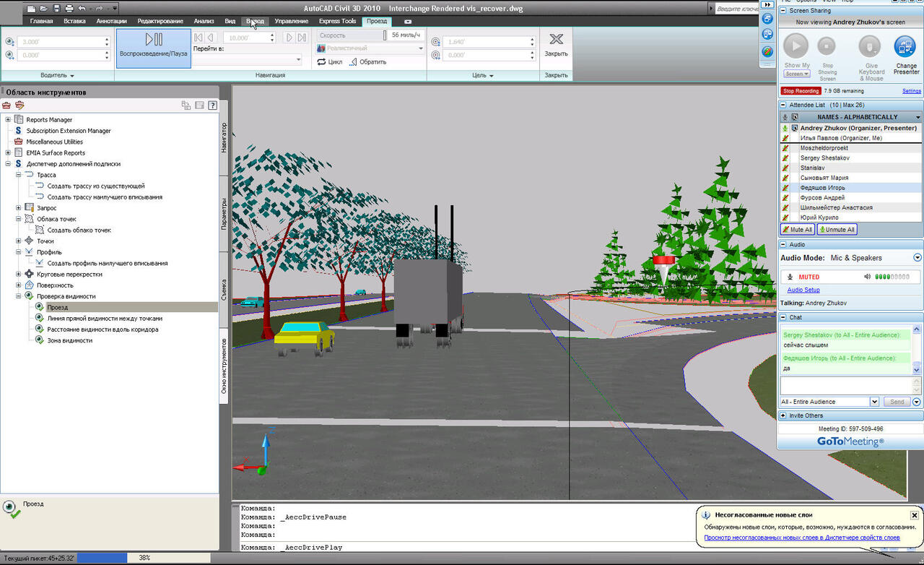Step one frame forward in navigation
The height and width of the screenshot is (565, 924).
coord(288,38)
